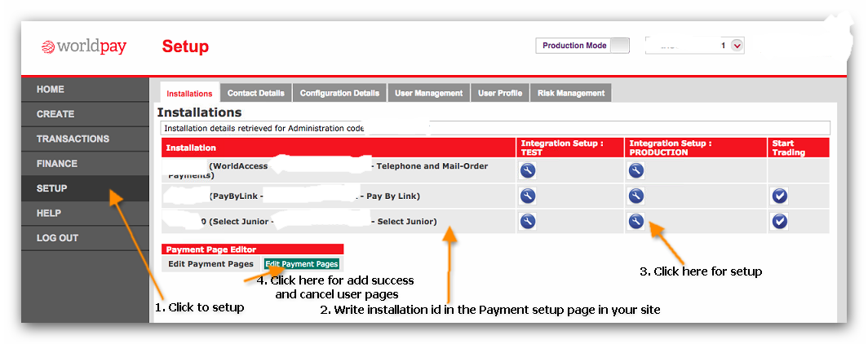
Task: Open the User Management tab
Action: point(428,93)
